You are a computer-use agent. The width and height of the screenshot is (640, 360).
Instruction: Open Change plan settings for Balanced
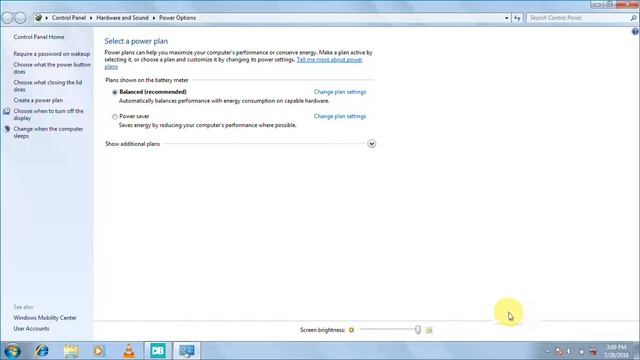click(340, 92)
